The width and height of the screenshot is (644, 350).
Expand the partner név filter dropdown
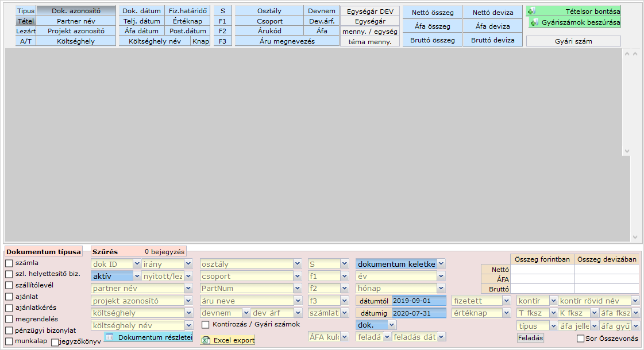(188, 289)
